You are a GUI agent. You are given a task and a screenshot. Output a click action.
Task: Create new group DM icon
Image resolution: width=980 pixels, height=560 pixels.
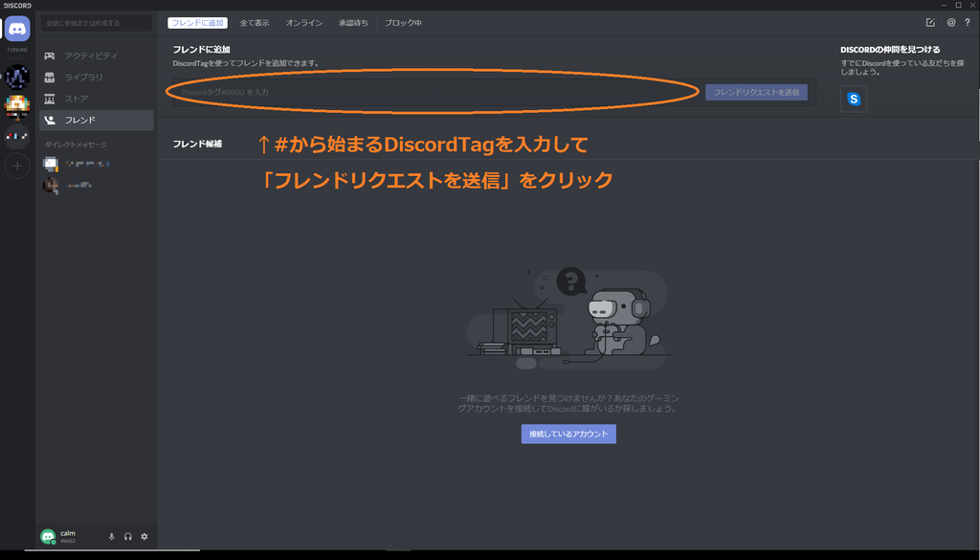point(930,23)
